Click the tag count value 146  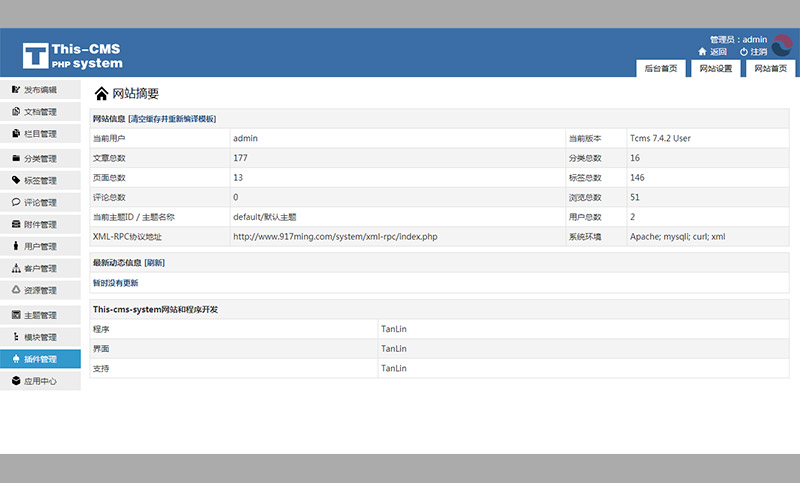pyautogui.click(x=637, y=177)
